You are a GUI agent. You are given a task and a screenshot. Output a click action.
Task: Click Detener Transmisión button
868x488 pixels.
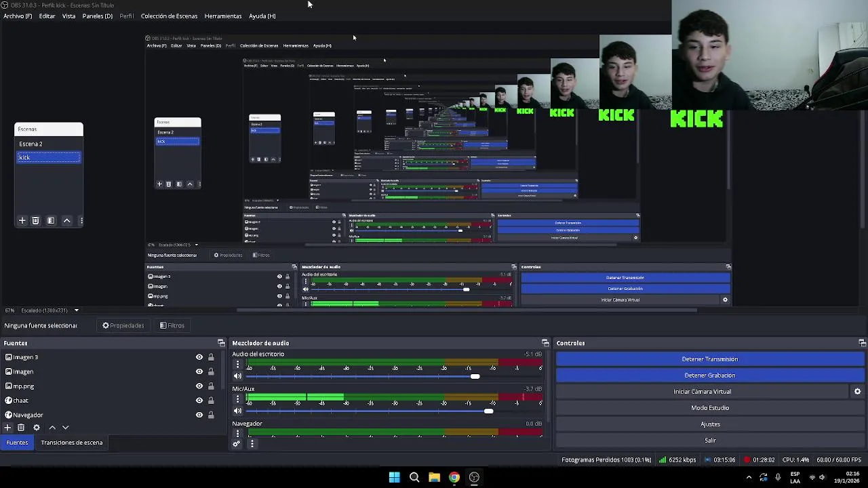[710, 359]
